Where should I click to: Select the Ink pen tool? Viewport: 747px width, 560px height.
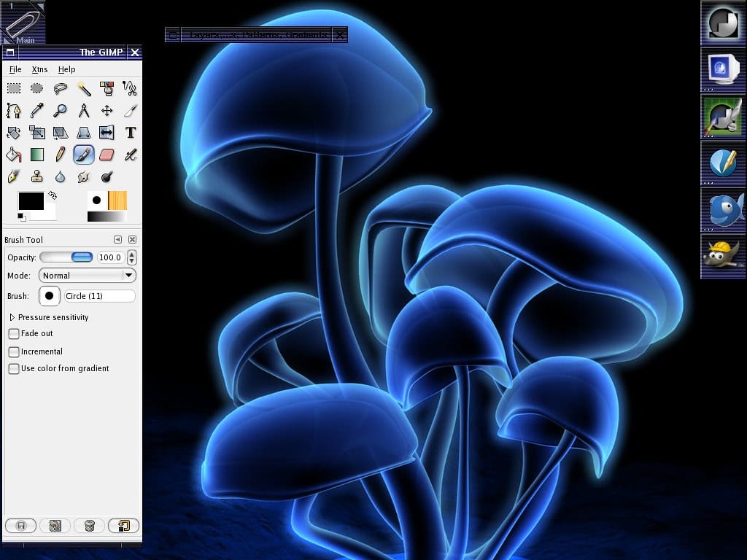(14, 176)
